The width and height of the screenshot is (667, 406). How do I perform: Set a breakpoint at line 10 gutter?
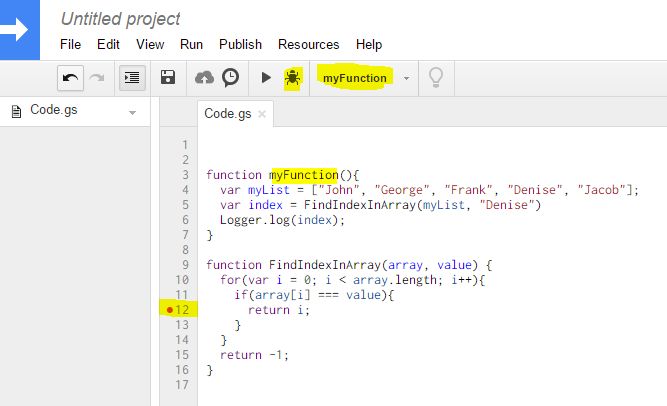pos(182,280)
